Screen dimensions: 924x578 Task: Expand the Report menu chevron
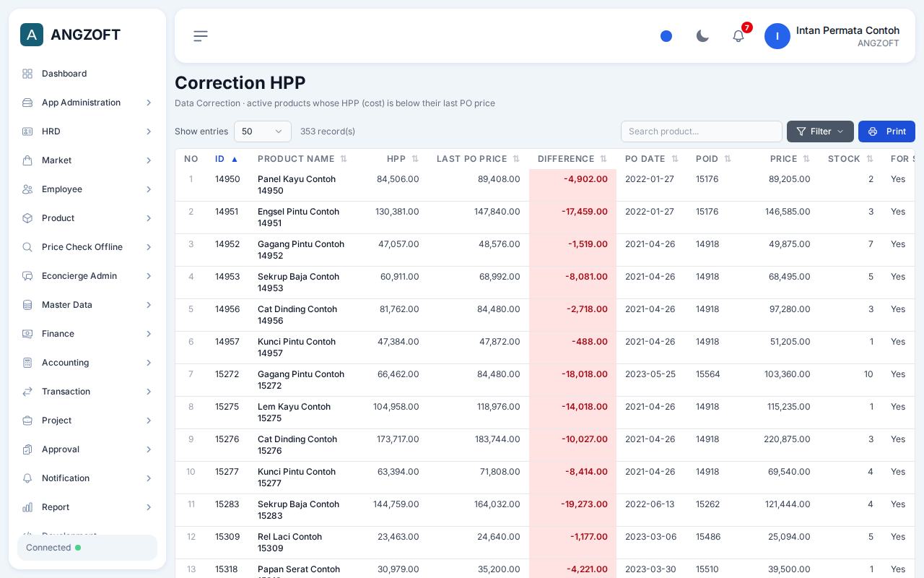click(149, 507)
